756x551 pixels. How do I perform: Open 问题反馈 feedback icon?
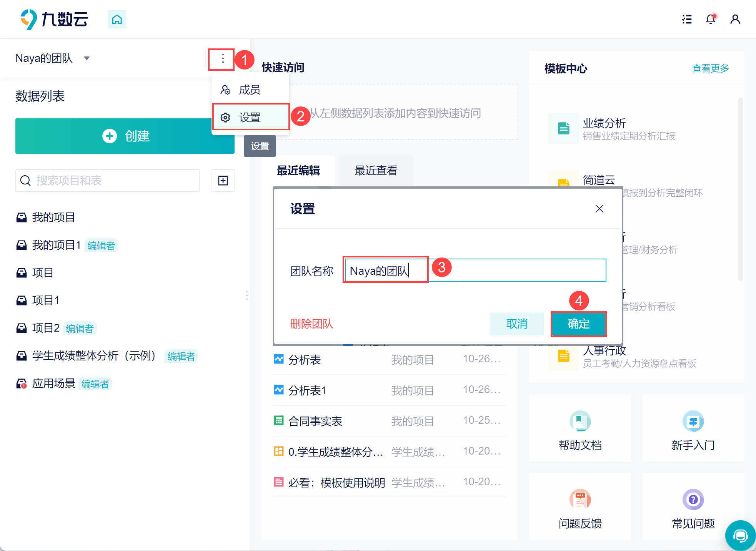click(580, 500)
